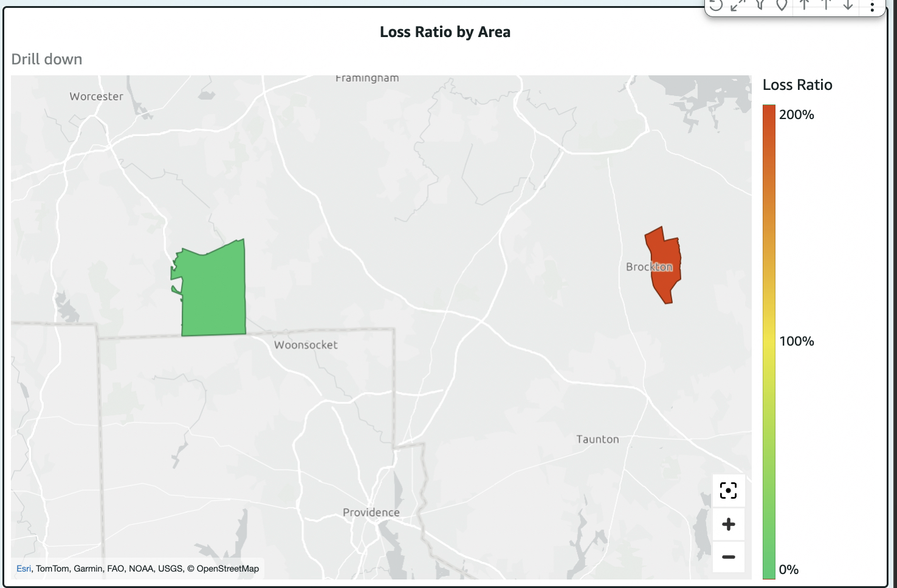Zoom out with the minus button
Image resolution: width=897 pixels, height=588 pixels.
[x=728, y=557]
